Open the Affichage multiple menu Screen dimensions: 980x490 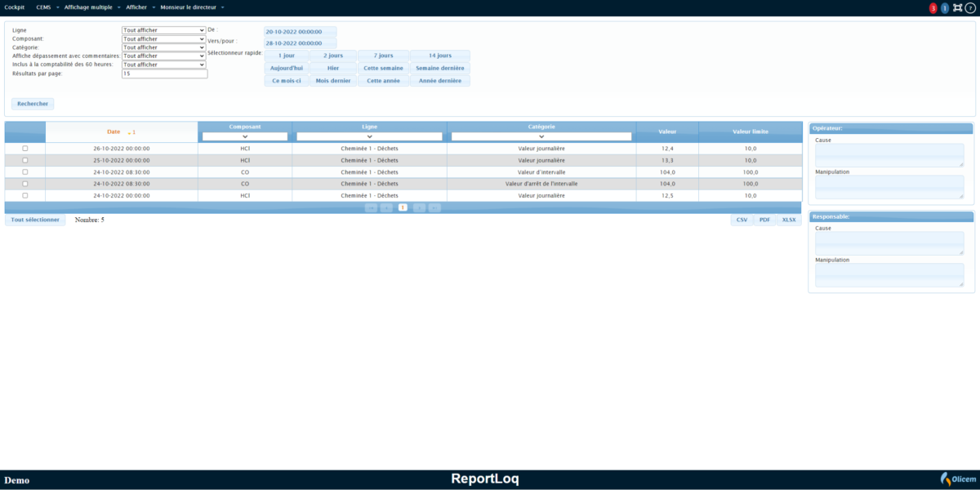point(88,7)
